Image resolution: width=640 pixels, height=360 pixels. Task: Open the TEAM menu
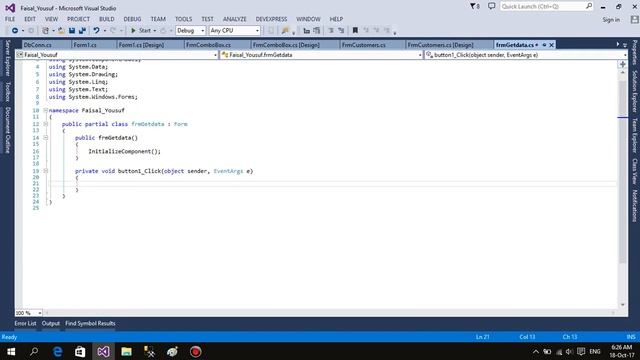pyautogui.click(x=158, y=19)
